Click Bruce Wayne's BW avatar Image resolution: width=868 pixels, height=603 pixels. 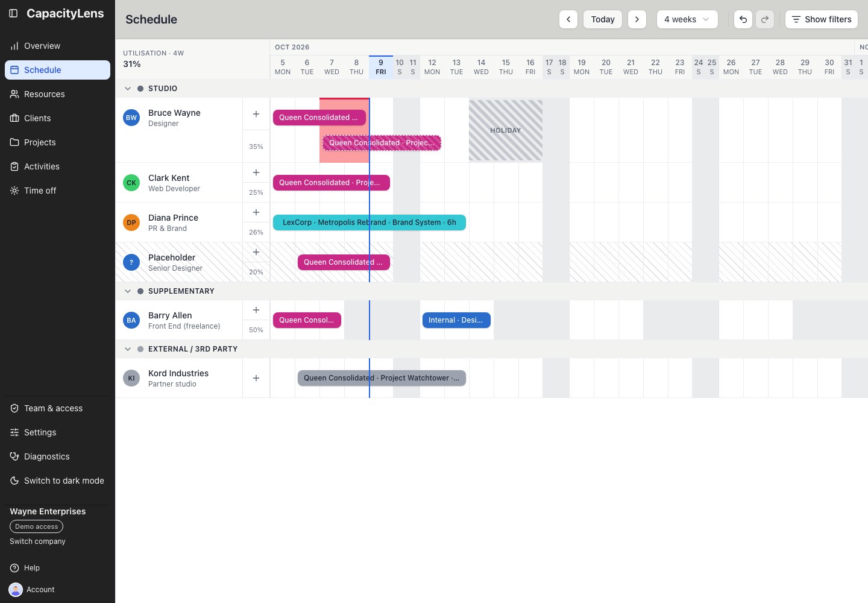click(131, 118)
